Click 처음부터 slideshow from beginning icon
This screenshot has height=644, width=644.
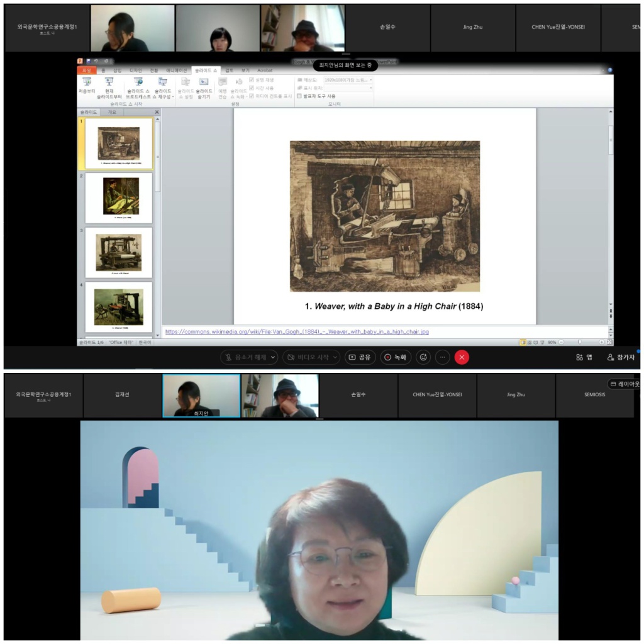tap(86, 86)
